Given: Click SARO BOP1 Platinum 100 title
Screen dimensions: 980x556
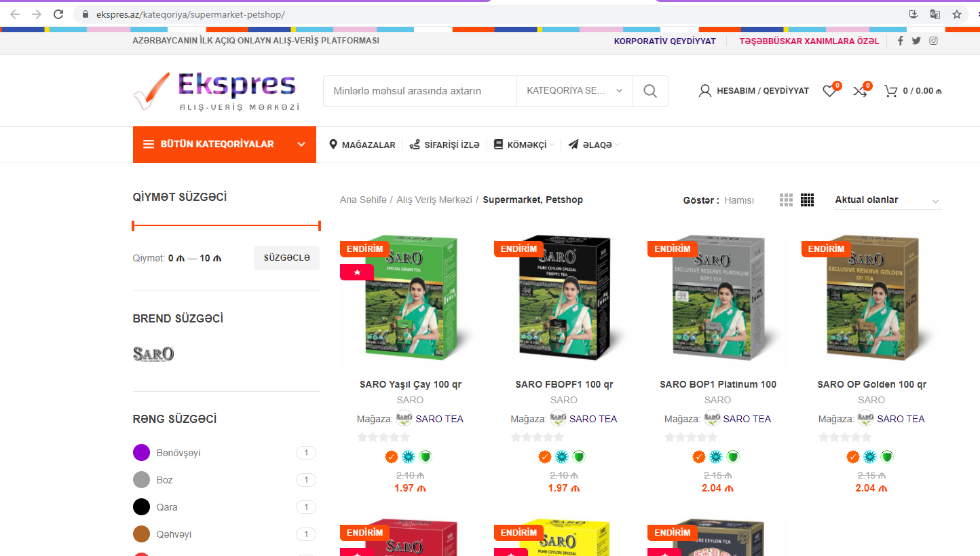Looking at the screenshot, I should (x=718, y=384).
